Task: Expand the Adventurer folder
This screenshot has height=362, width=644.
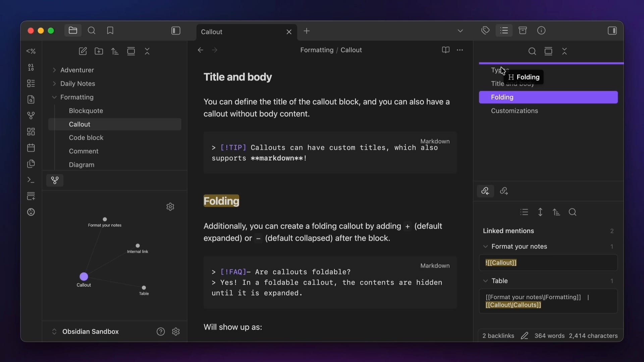Action: tap(54, 70)
